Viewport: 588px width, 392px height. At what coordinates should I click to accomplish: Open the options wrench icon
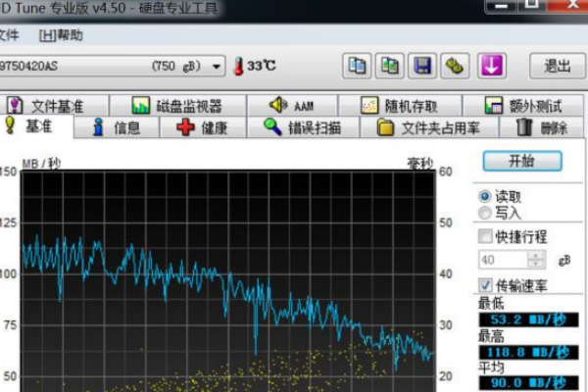(455, 66)
